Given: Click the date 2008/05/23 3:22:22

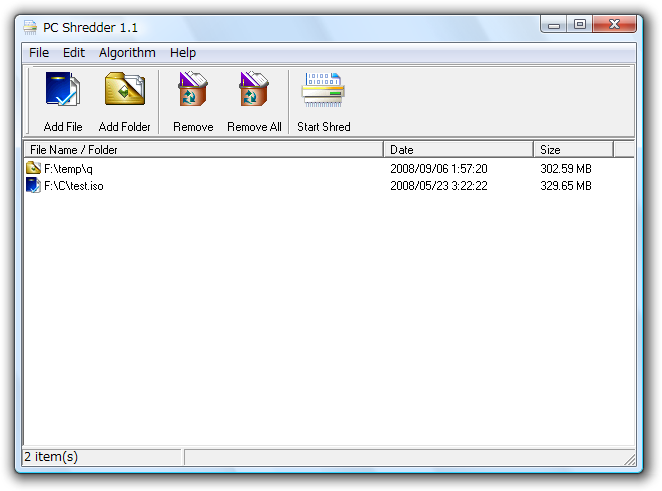Looking at the screenshot, I should 439,186.
